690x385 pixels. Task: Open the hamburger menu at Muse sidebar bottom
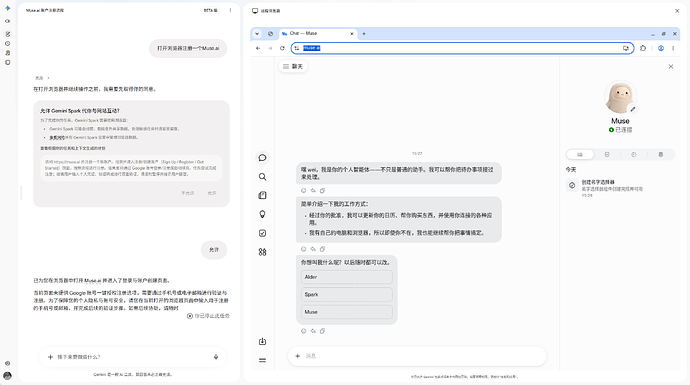(262, 360)
